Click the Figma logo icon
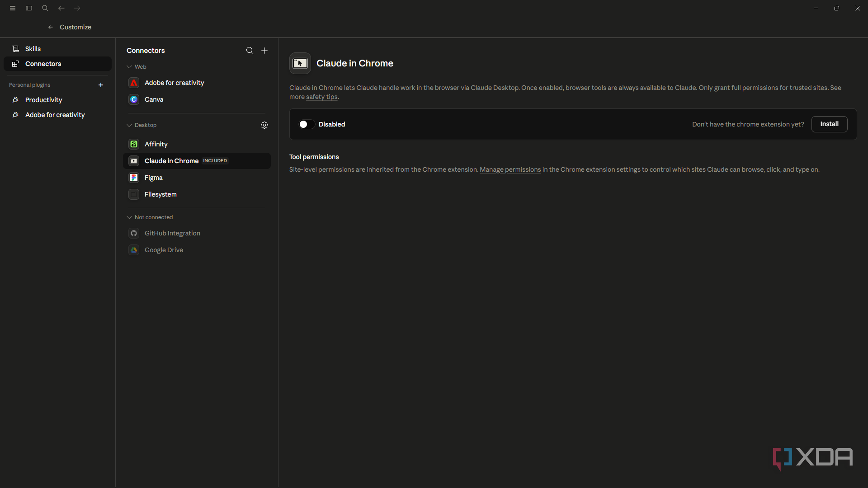 134,178
